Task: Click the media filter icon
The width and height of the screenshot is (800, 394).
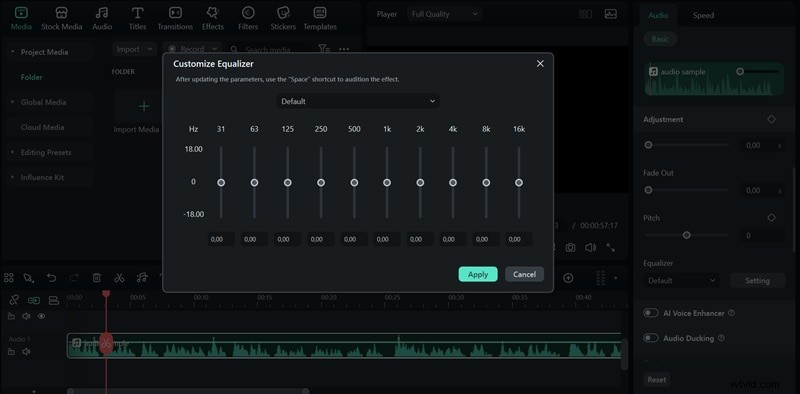Action: (324, 48)
